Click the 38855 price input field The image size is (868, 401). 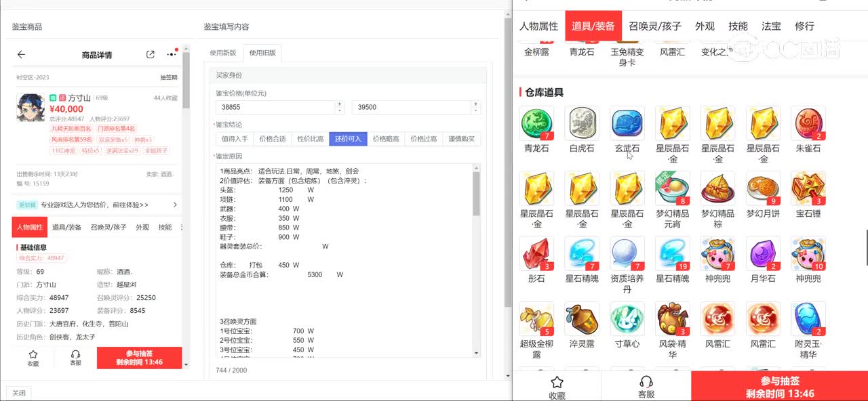tap(275, 107)
